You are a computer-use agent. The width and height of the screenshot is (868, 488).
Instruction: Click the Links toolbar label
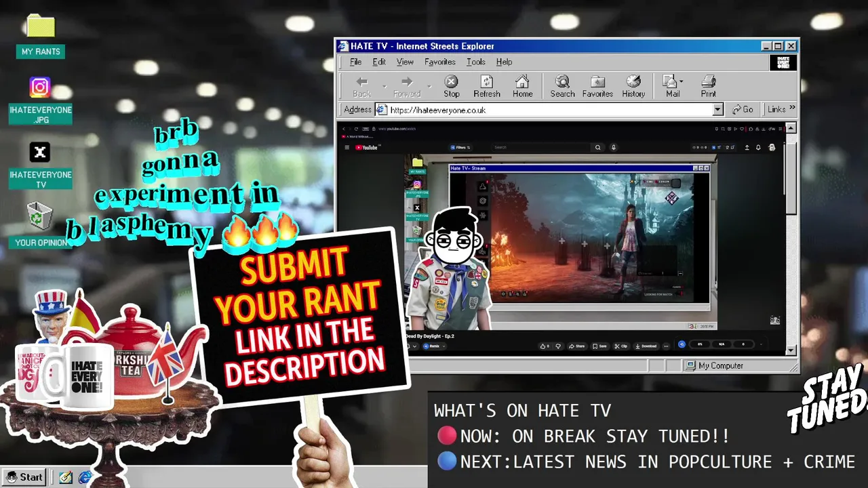point(776,109)
